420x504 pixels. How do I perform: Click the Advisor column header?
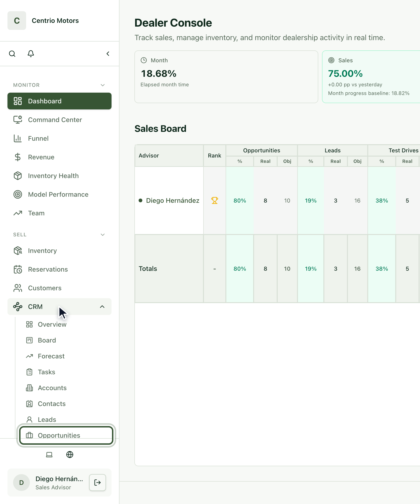[x=169, y=156]
